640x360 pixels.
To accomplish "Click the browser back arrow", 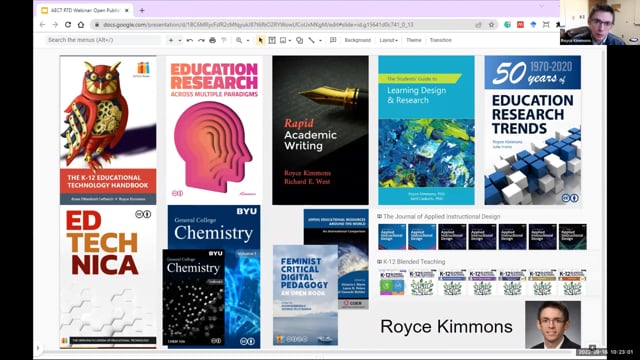I will tap(42, 25).
